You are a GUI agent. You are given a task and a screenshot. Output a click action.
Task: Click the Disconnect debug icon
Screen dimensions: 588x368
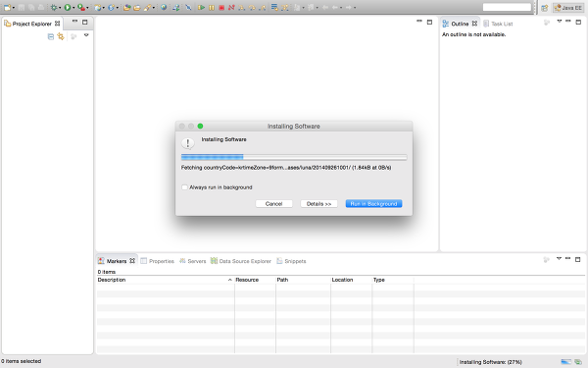click(x=231, y=7)
